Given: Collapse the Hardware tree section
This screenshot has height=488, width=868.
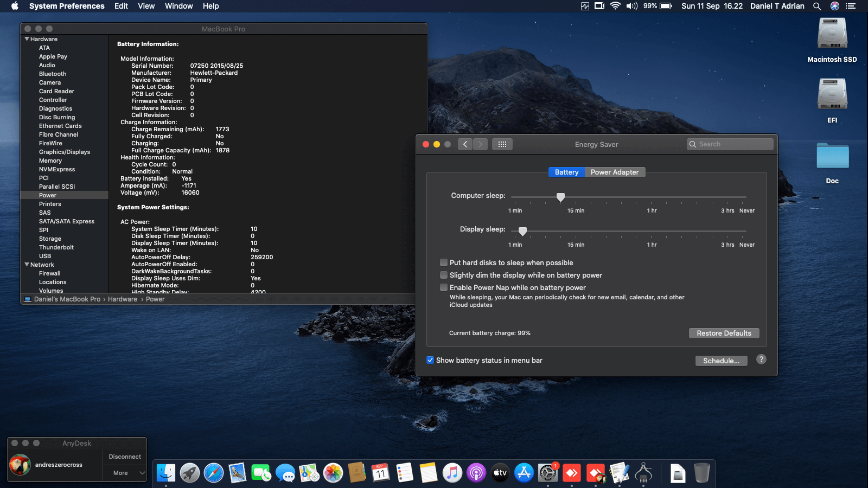Looking at the screenshot, I should click(27, 39).
